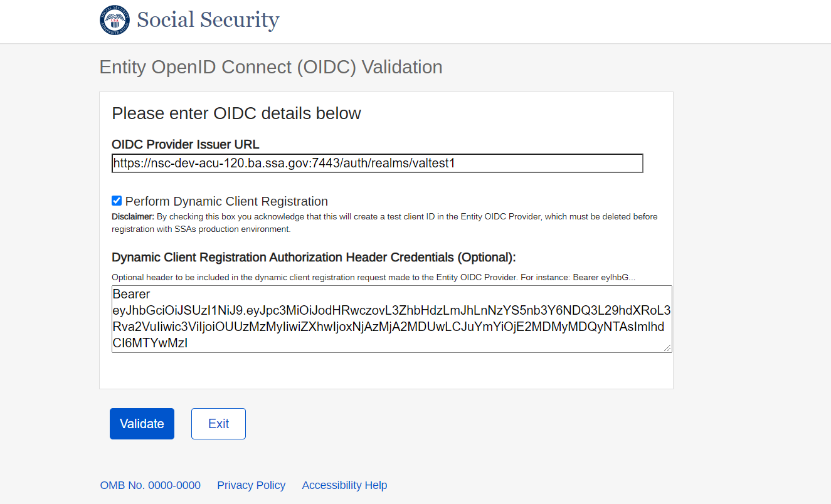Image resolution: width=831 pixels, height=504 pixels.
Task: Click the "Please enter OIDC details below" heading
Action: coord(236,113)
